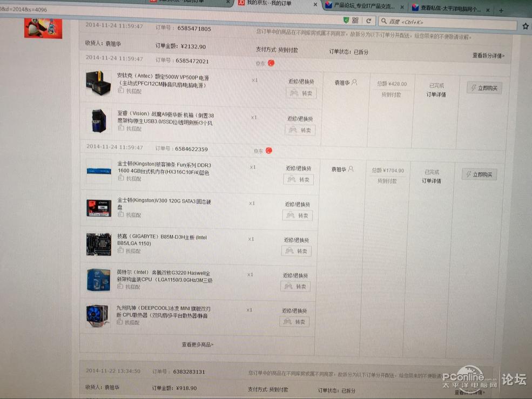The width and height of the screenshot is (532, 399).
Task: Click 返修/退换货 for GIGABYTE motherboard
Action: click(x=296, y=240)
